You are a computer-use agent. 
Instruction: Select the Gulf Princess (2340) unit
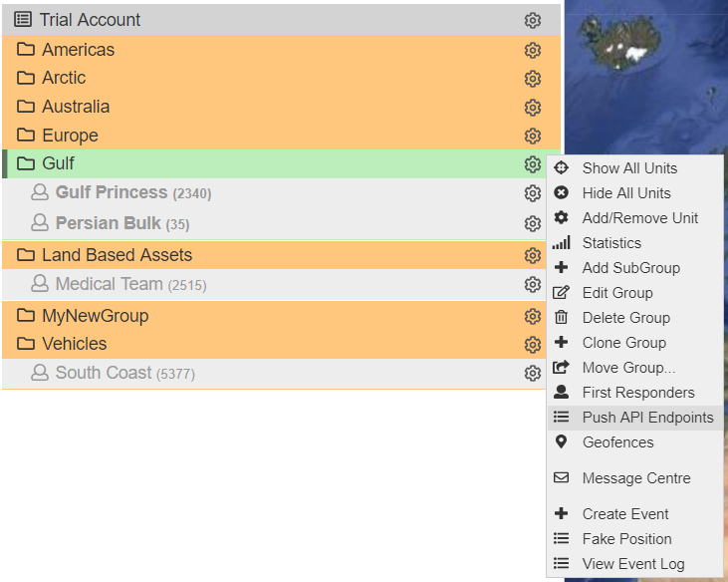(x=133, y=192)
